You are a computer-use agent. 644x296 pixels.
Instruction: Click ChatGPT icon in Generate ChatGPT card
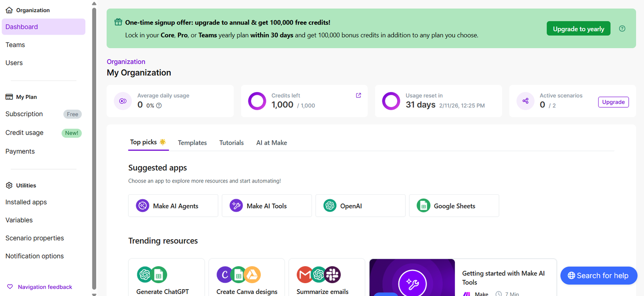[145, 275]
